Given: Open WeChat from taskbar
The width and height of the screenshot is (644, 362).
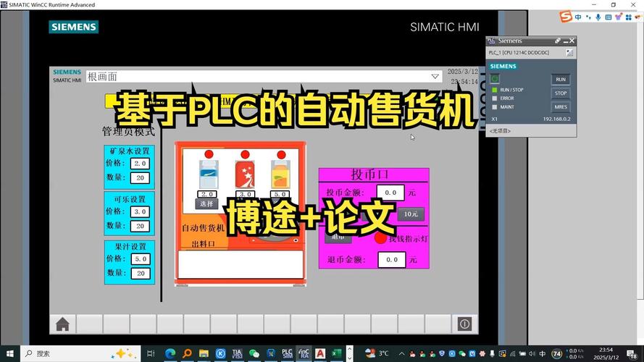Looking at the screenshot, I should [x=254, y=353].
